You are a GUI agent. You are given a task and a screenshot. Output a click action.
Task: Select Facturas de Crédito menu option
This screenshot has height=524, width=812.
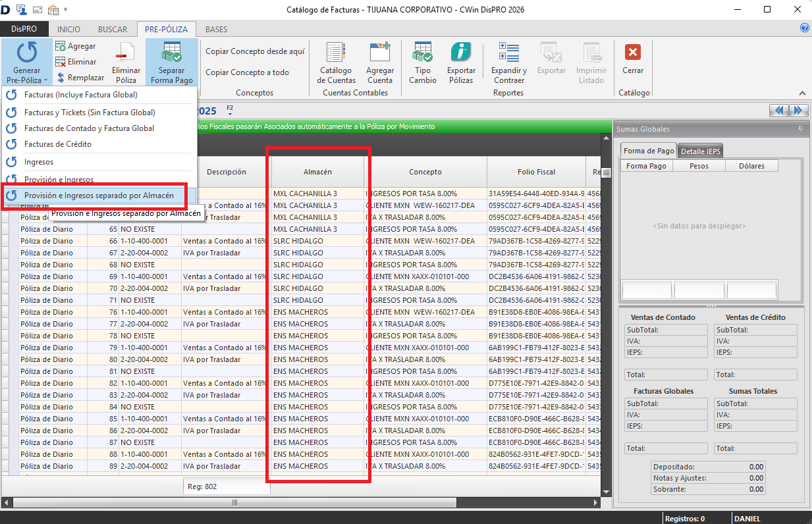pyautogui.click(x=58, y=144)
